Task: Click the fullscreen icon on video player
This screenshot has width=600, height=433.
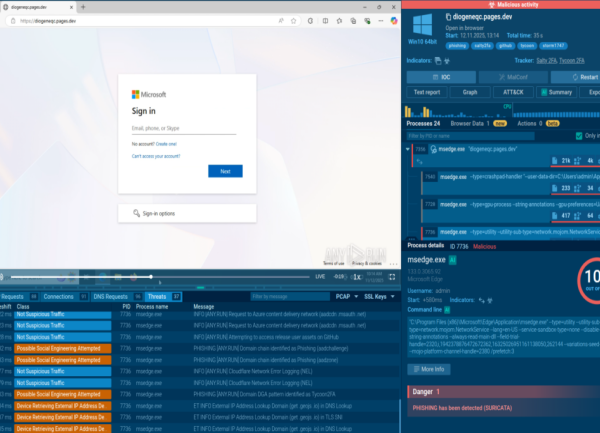Action: (x=392, y=277)
